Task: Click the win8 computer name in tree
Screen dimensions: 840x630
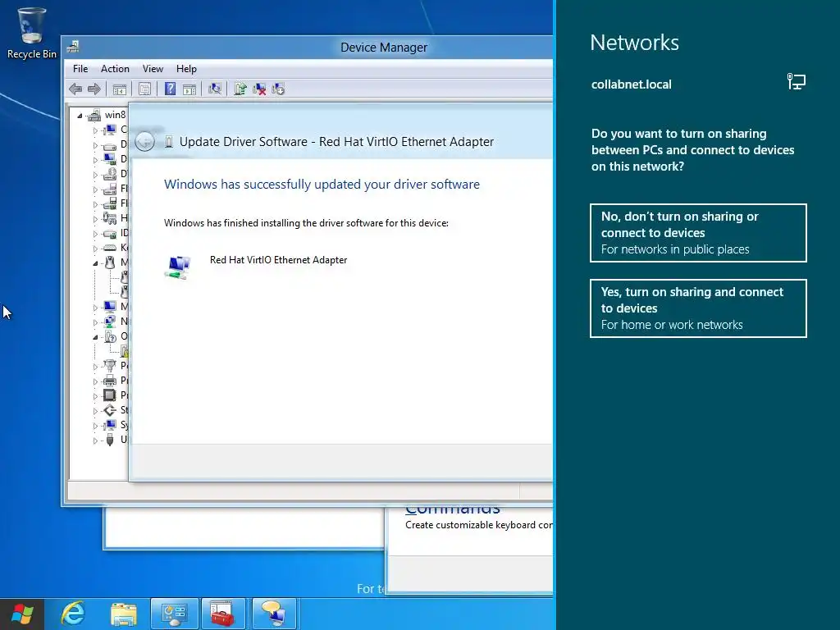Action: pos(115,115)
